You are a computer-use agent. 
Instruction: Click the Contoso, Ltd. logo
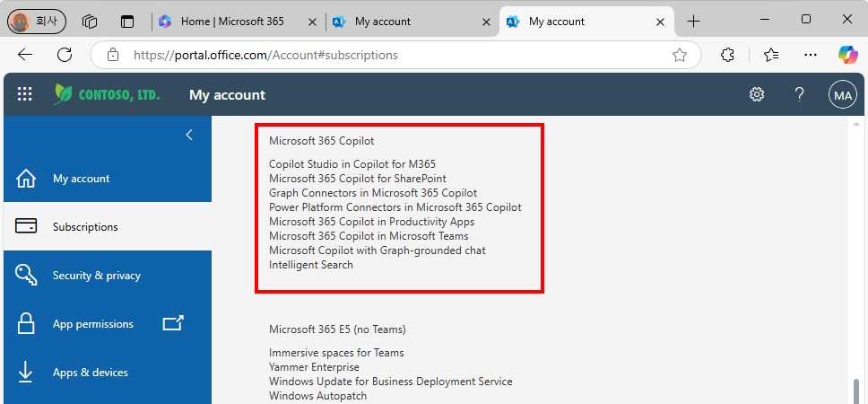click(x=107, y=94)
